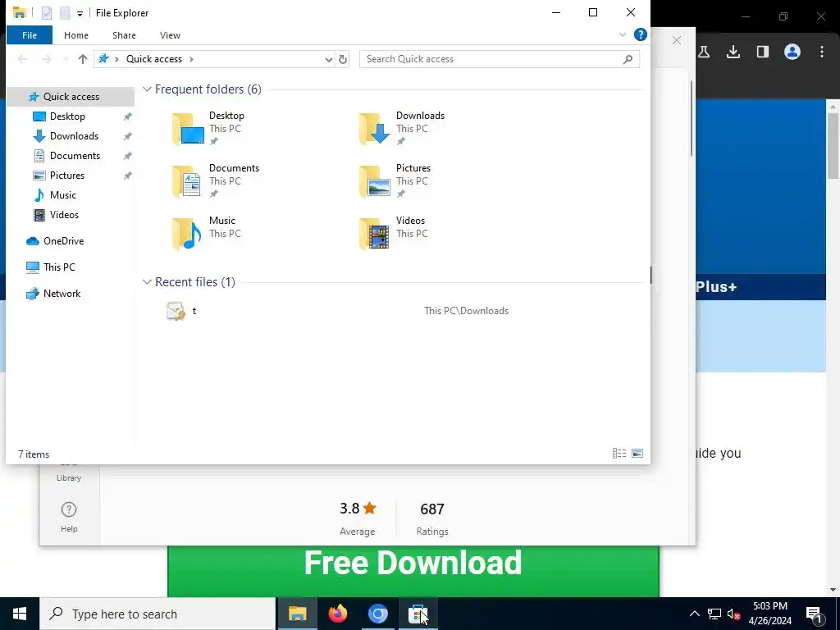Go up one level with Up arrow
The height and width of the screenshot is (630, 840).
83,59
